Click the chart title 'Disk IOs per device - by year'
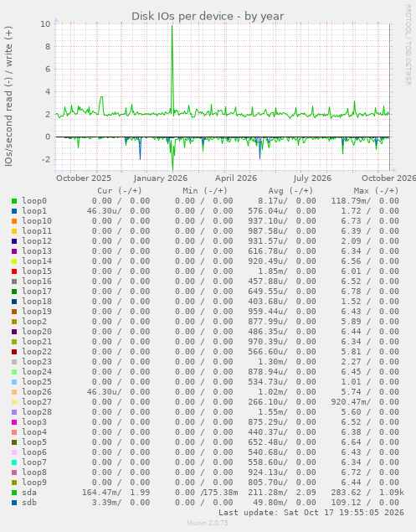Viewport: 416px width, 532px height. [x=208, y=16]
